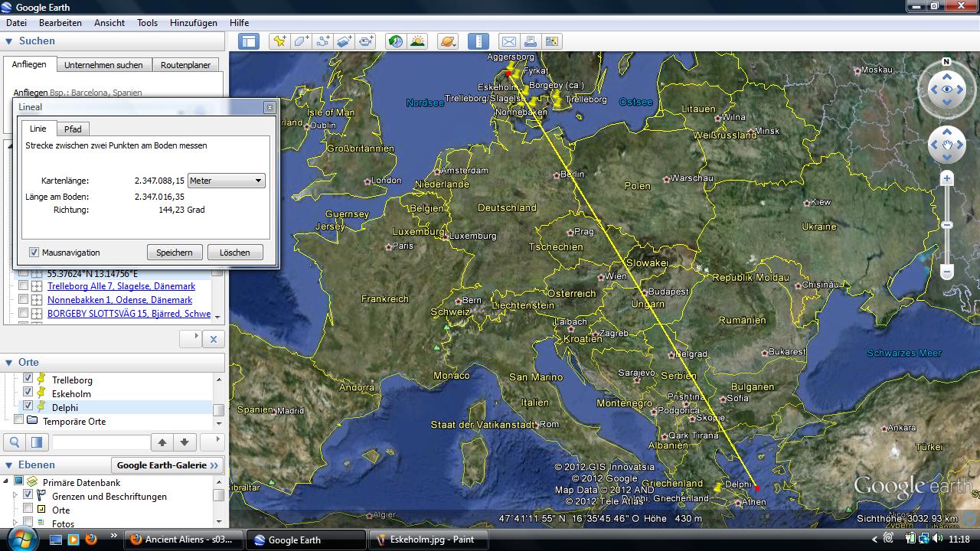Click the Speichern button
The image size is (980, 551).
click(175, 253)
